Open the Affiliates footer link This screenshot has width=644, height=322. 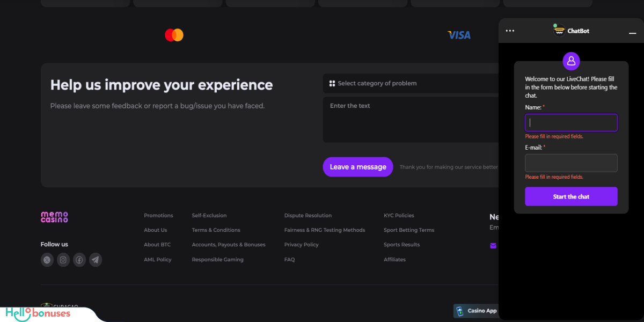[x=394, y=259]
